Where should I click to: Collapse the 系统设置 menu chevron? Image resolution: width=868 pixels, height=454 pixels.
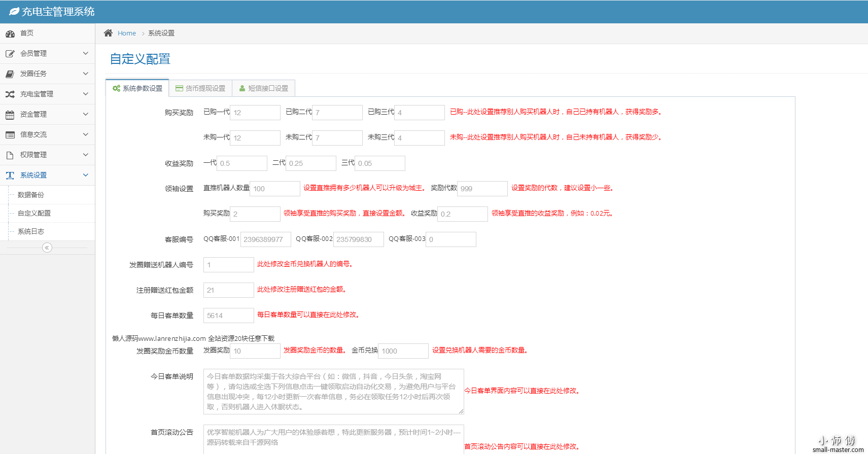[85, 175]
